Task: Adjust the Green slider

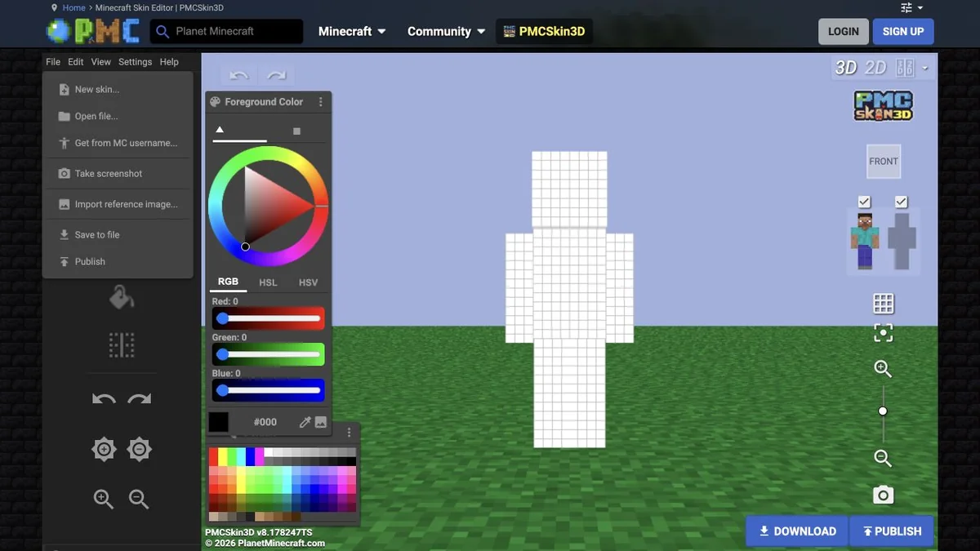Action: tap(268, 354)
